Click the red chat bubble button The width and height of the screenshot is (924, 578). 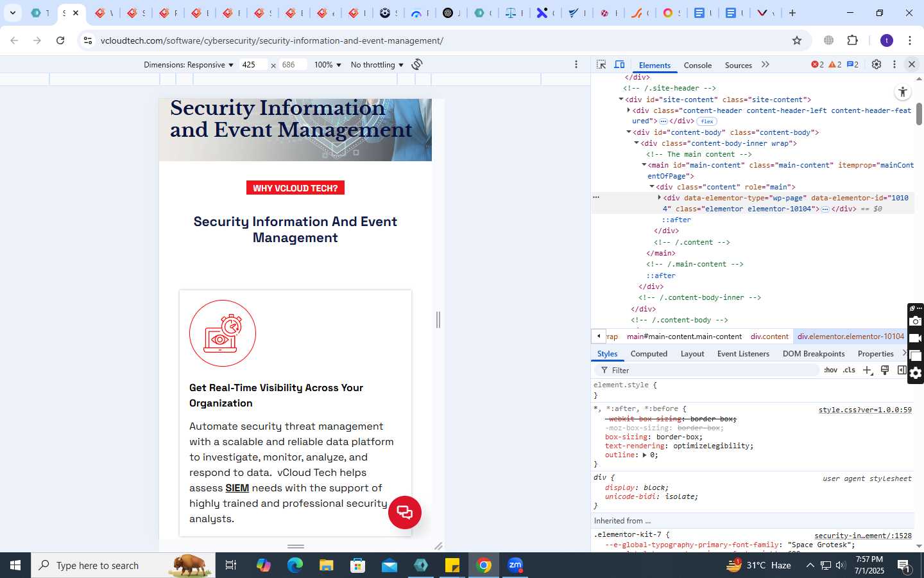click(x=405, y=512)
